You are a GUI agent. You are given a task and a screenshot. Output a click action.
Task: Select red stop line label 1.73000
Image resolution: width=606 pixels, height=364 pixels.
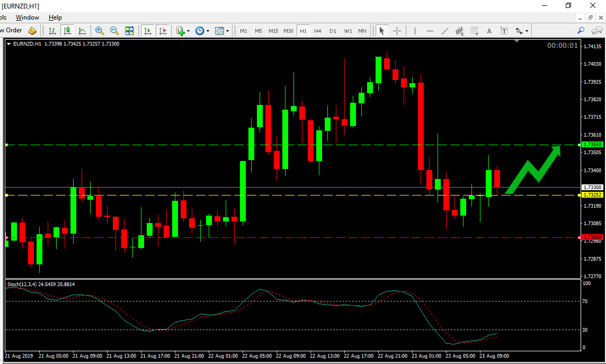(592, 237)
